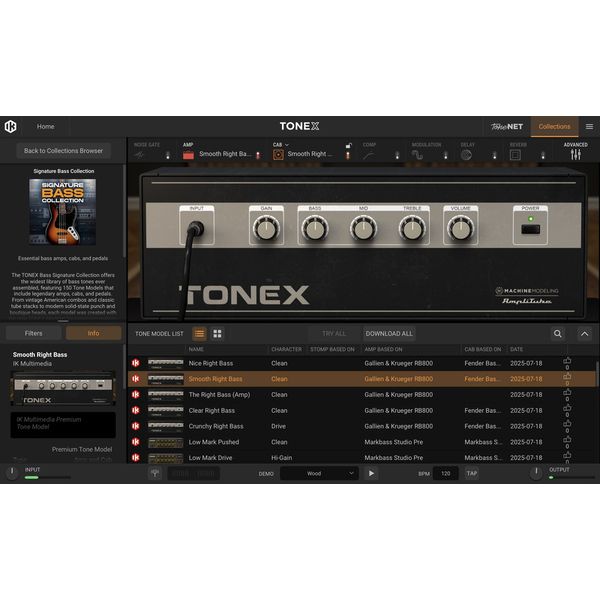Switch to list view of tone models
The image size is (600, 600).
click(199, 334)
